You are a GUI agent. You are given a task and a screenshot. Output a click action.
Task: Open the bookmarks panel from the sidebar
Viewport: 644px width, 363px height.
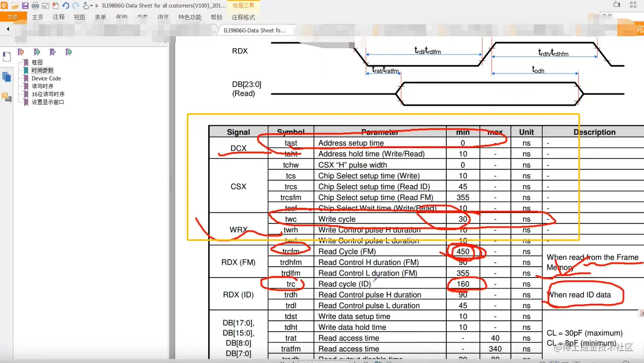pyautogui.click(x=6, y=57)
